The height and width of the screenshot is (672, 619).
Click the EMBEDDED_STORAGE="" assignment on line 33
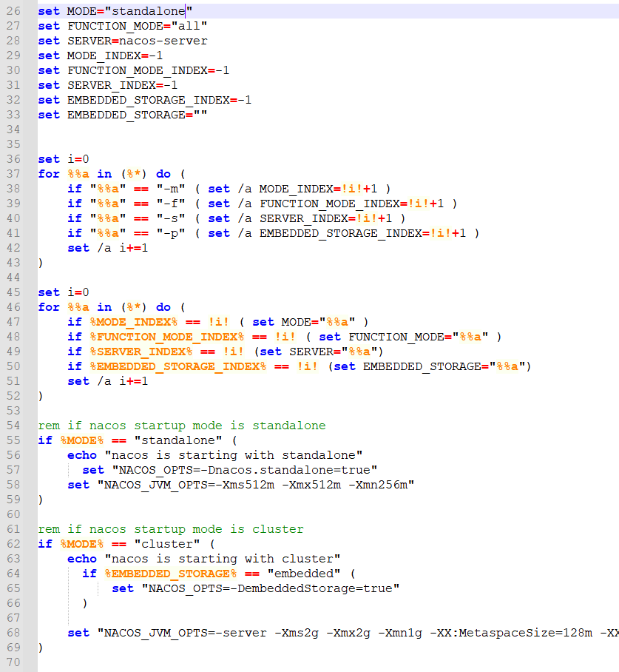137,115
